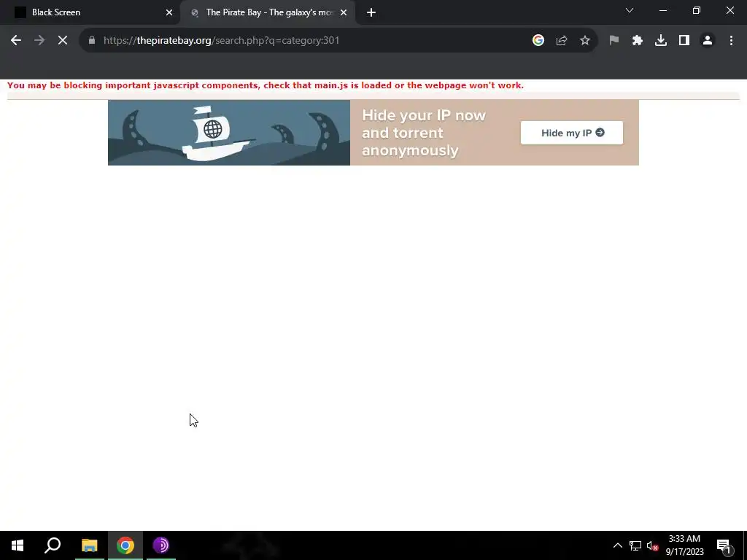Share this page icon

(562, 41)
